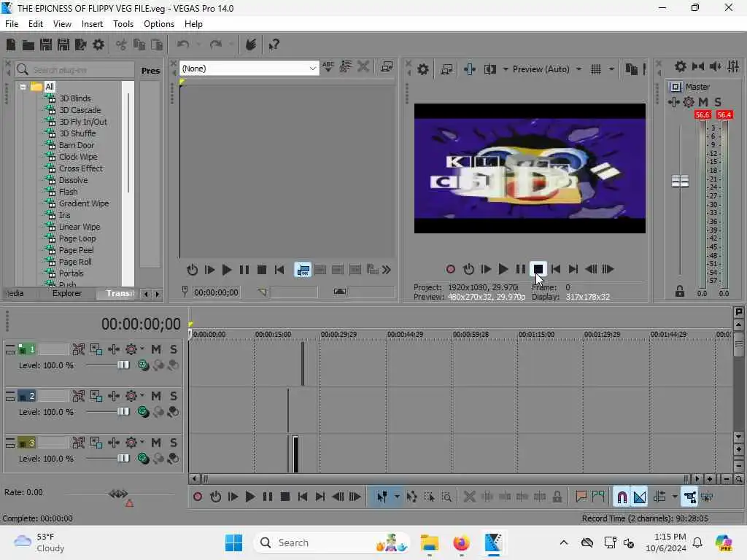
Task: Click the timeline transport Play button
Action: tap(249, 497)
